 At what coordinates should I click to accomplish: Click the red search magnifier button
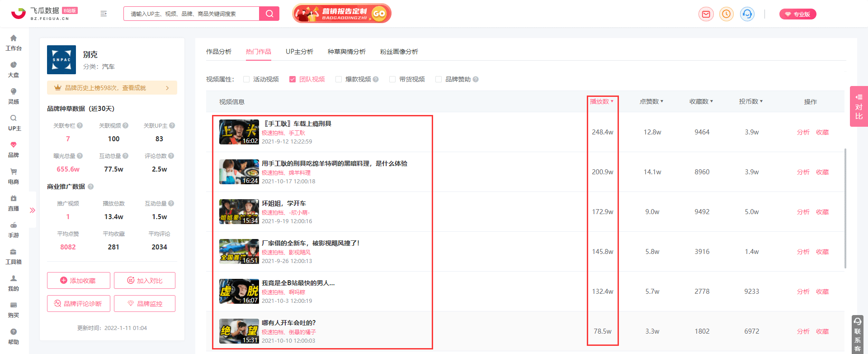[x=269, y=14]
